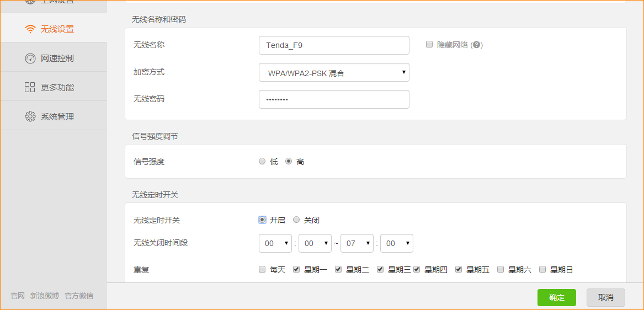
Task: Open the end hour dropdown showing 07
Action: (357, 243)
